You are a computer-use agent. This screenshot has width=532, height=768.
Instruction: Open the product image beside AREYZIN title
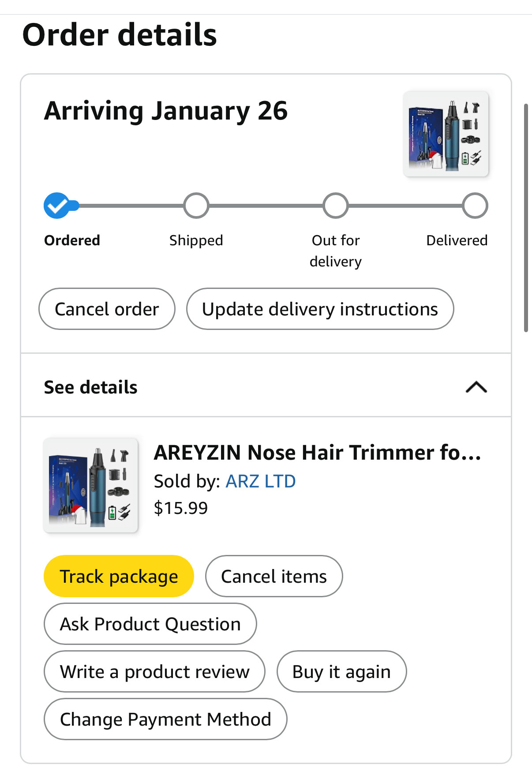[x=90, y=485]
